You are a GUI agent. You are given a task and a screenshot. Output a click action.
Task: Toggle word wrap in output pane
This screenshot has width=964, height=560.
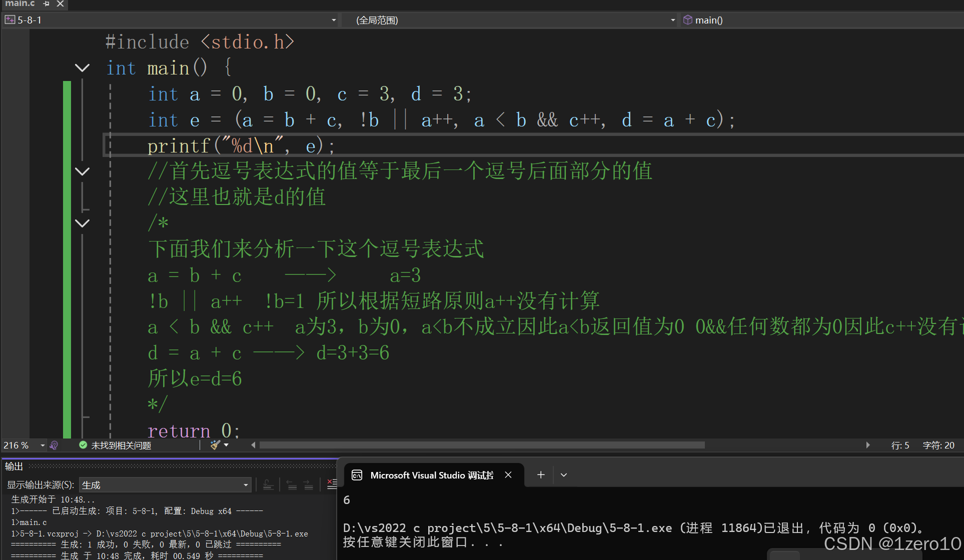268,484
